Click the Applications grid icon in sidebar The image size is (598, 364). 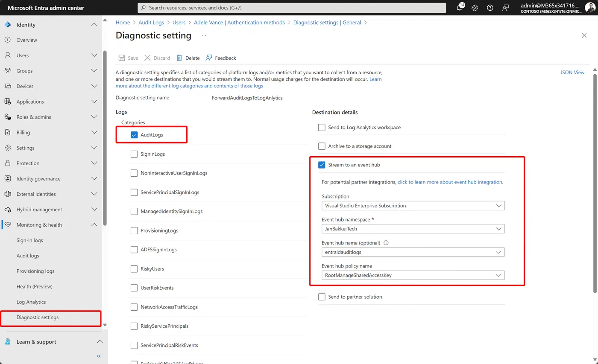click(x=7, y=102)
